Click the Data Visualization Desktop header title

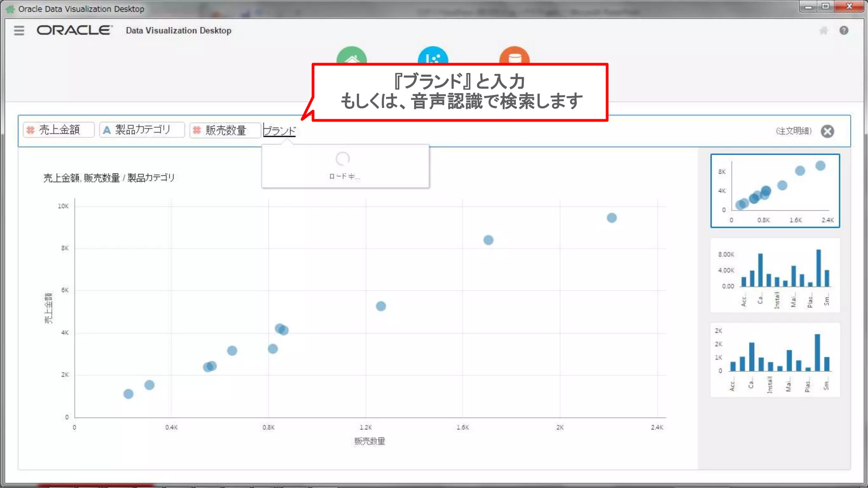[178, 30]
